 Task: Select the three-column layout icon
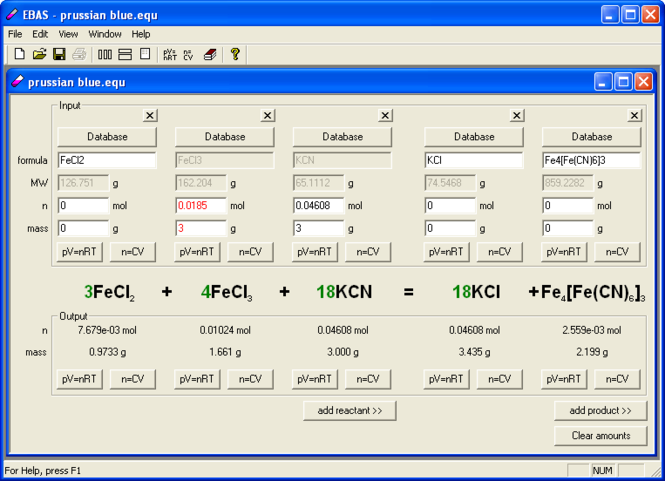pyautogui.click(x=105, y=54)
